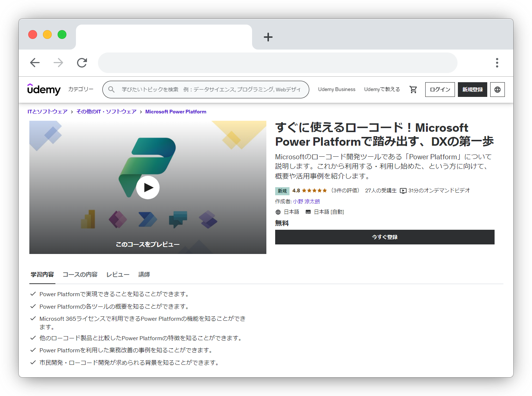
Task: Click the 無料 price label
Action: (282, 223)
